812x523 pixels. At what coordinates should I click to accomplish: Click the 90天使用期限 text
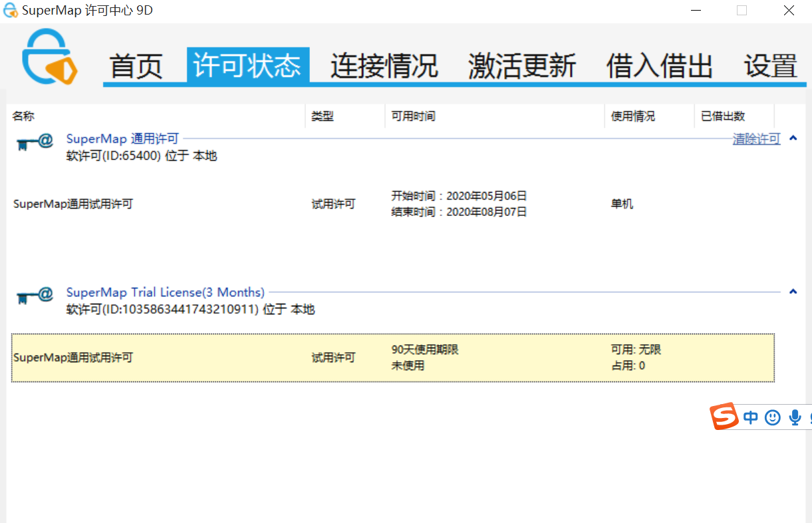pos(425,350)
